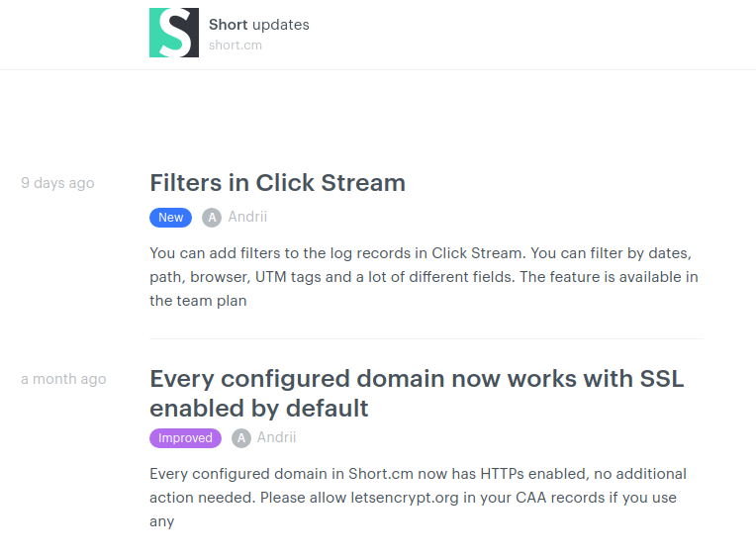Select the blue New label badge

(x=170, y=218)
